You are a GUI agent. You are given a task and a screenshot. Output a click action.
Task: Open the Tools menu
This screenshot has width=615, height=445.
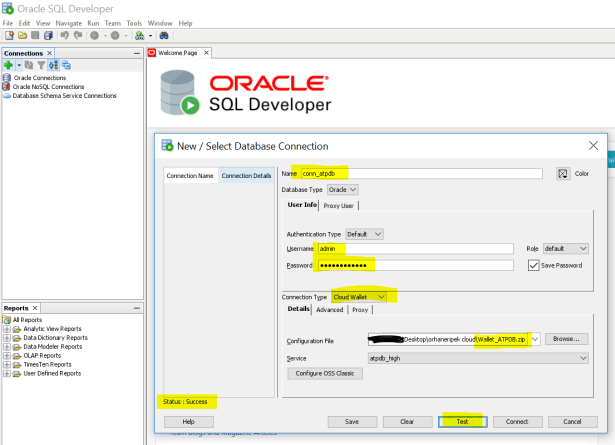pyautogui.click(x=133, y=22)
